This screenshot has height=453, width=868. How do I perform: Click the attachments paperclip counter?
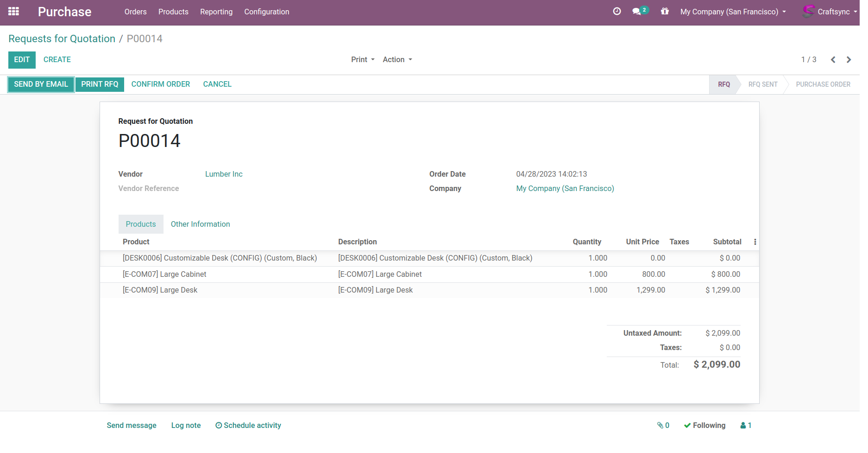pos(663,425)
